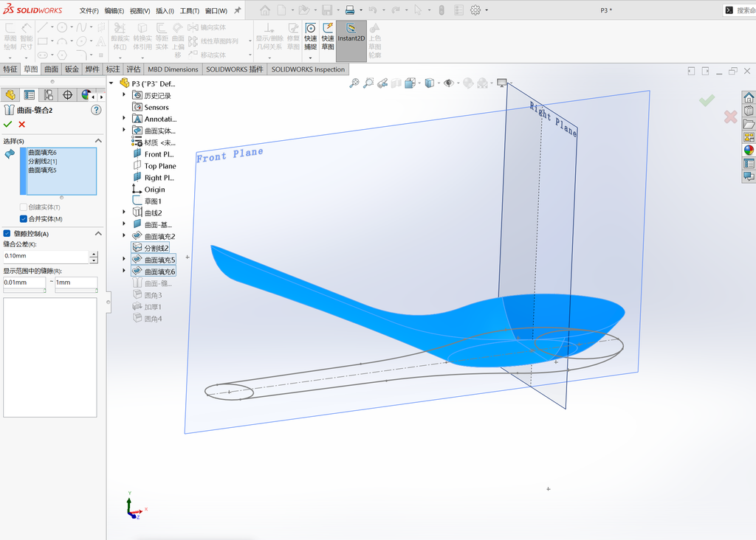The height and width of the screenshot is (540, 756).
Task: Open the view settings monitor icon
Action: (502, 83)
